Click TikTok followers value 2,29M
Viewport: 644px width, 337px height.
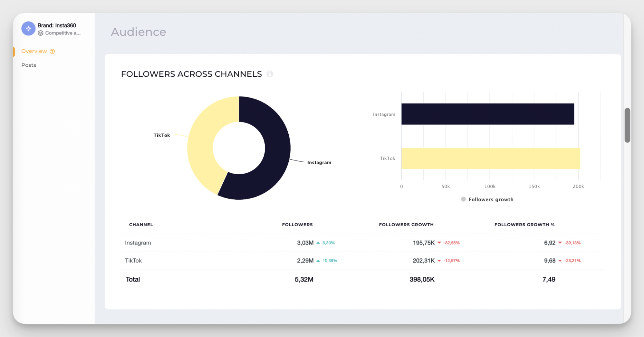tap(305, 261)
